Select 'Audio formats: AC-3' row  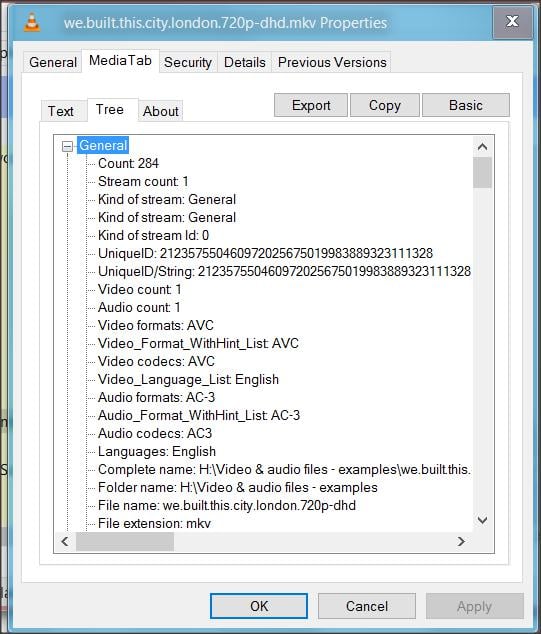156,397
